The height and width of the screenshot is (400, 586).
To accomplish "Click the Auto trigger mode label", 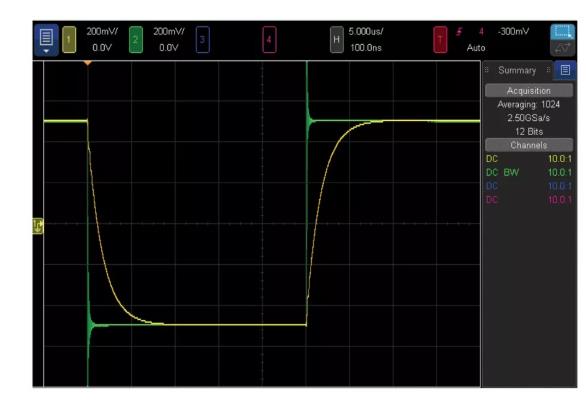I will click(x=476, y=48).
